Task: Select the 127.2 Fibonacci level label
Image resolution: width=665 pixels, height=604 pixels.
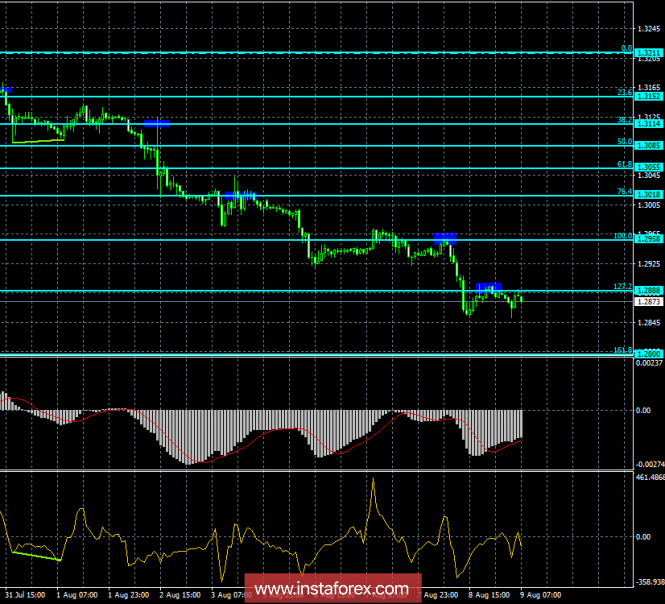Action: click(x=623, y=287)
